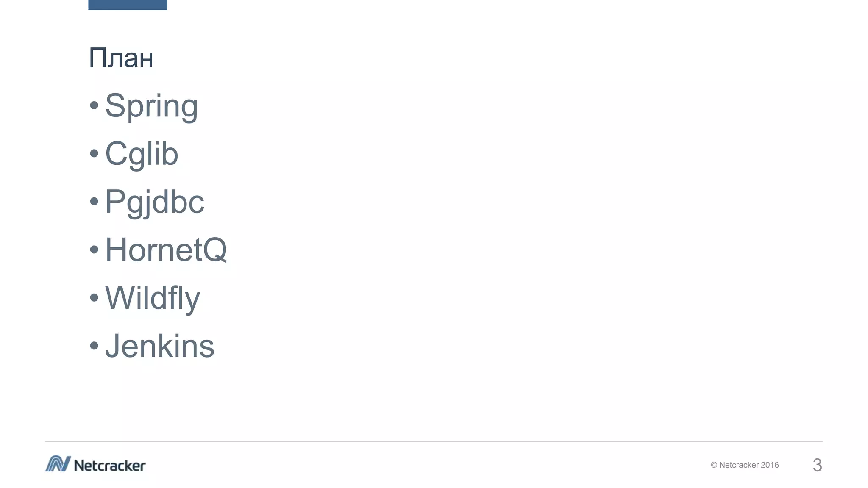Click the bullet dot before HornetQ
This screenshot has width=868, height=488.
(x=94, y=250)
